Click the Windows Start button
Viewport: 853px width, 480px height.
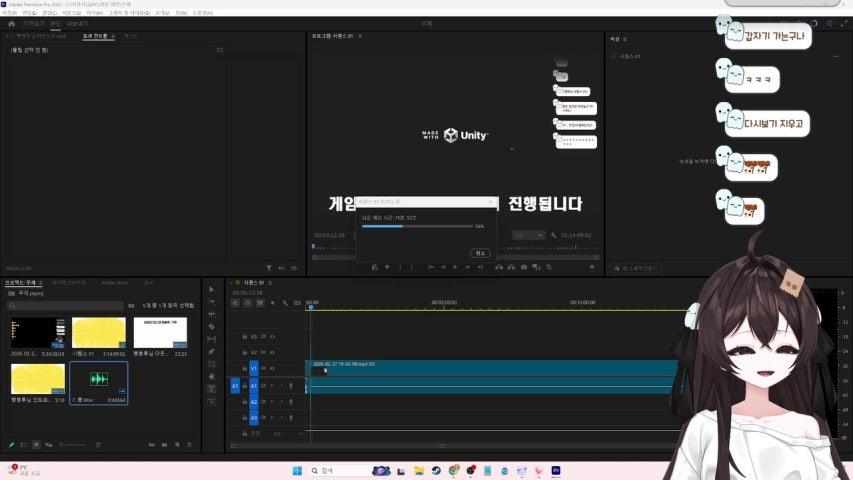coord(297,470)
